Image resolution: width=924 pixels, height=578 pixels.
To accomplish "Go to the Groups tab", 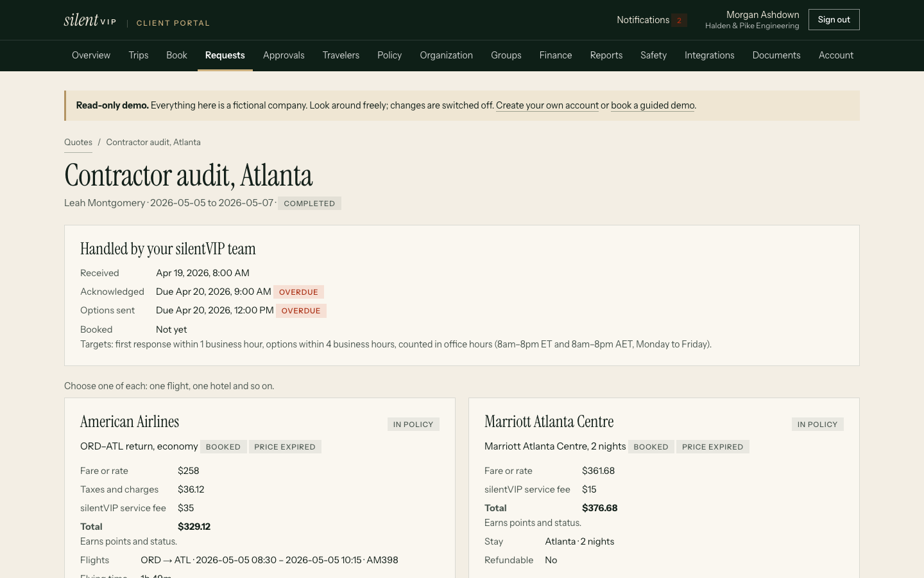I will tap(506, 55).
